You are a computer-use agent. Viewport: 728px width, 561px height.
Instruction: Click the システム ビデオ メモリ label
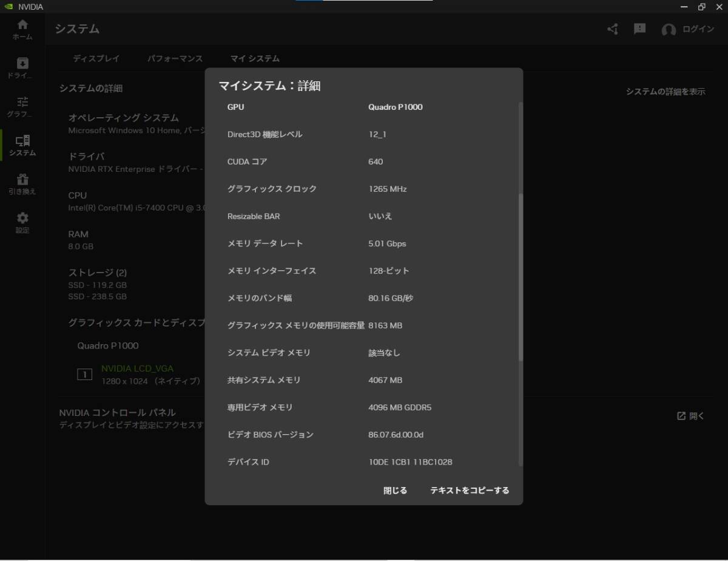click(x=269, y=353)
